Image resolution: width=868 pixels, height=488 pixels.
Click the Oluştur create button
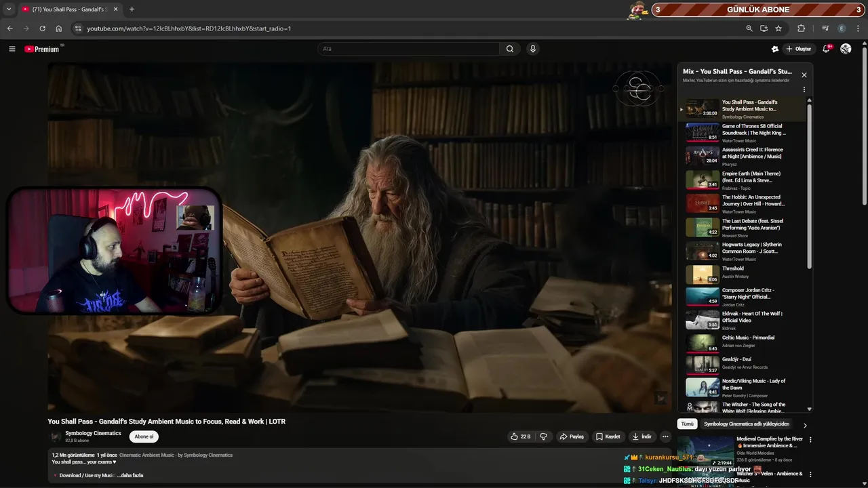pyautogui.click(x=798, y=49)
